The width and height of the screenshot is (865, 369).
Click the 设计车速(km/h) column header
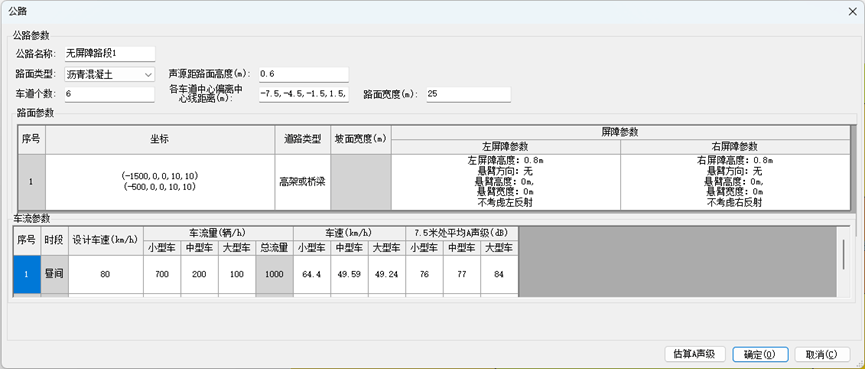(x=106, y=240)
